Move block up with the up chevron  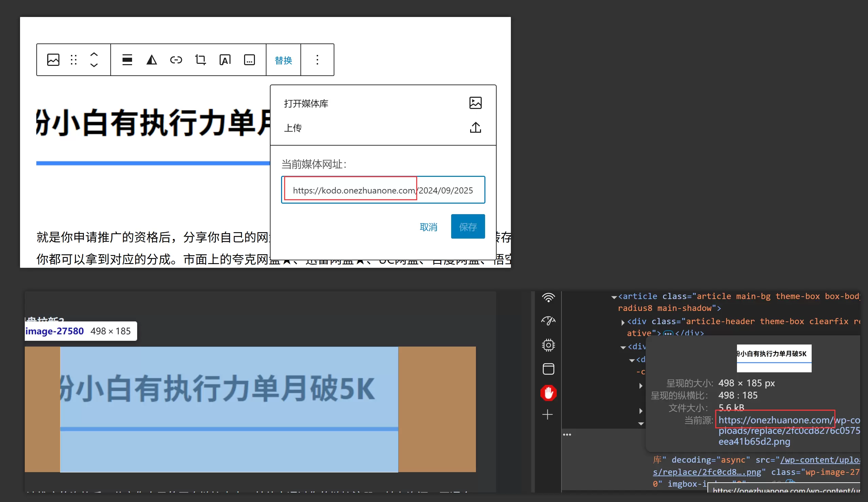coord(94,54)
